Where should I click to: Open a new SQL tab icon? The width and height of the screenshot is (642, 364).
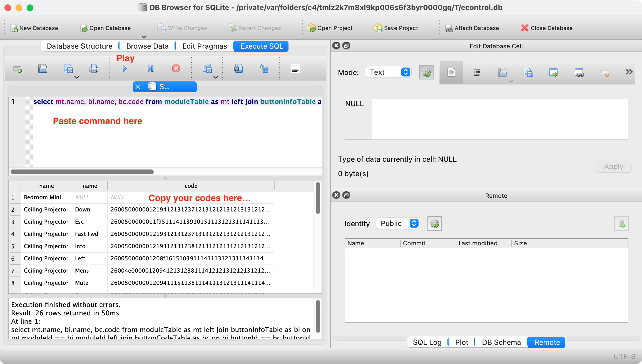tap(18, 69)
